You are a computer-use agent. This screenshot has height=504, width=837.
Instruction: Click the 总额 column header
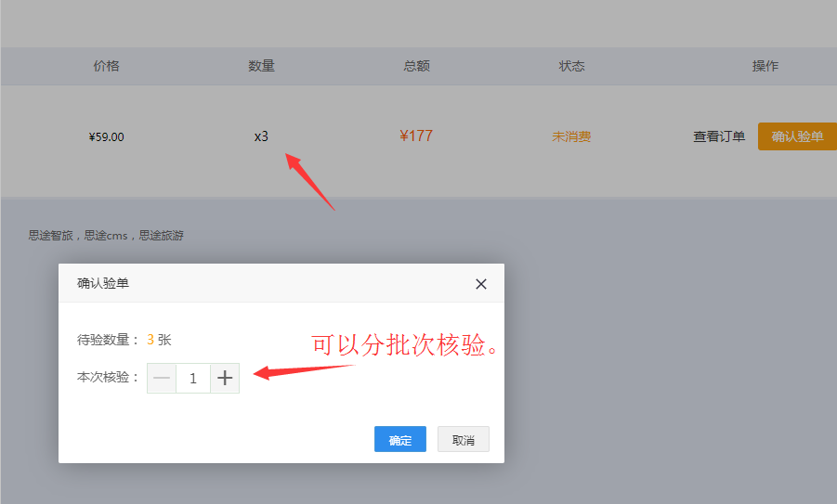(x=417, y=66)
